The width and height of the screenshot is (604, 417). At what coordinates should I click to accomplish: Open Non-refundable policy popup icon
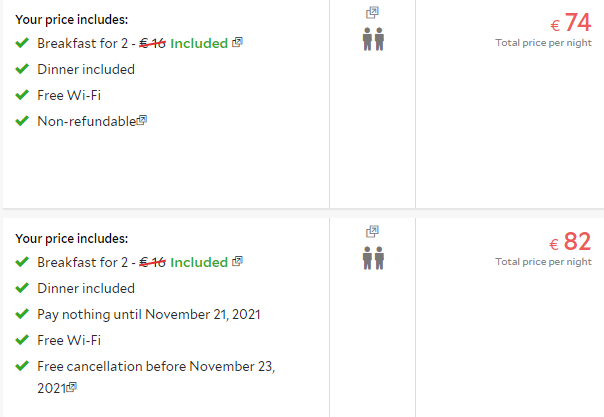coord(142,121)
